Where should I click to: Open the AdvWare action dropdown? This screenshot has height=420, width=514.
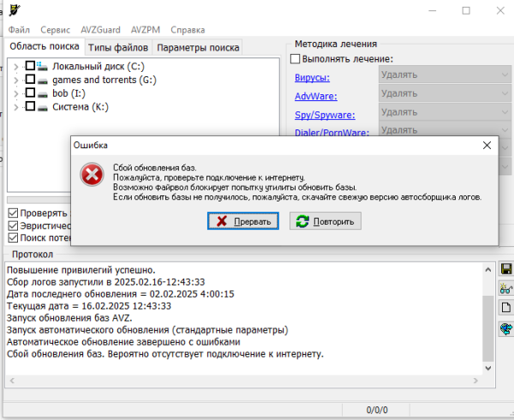point(437,94)
